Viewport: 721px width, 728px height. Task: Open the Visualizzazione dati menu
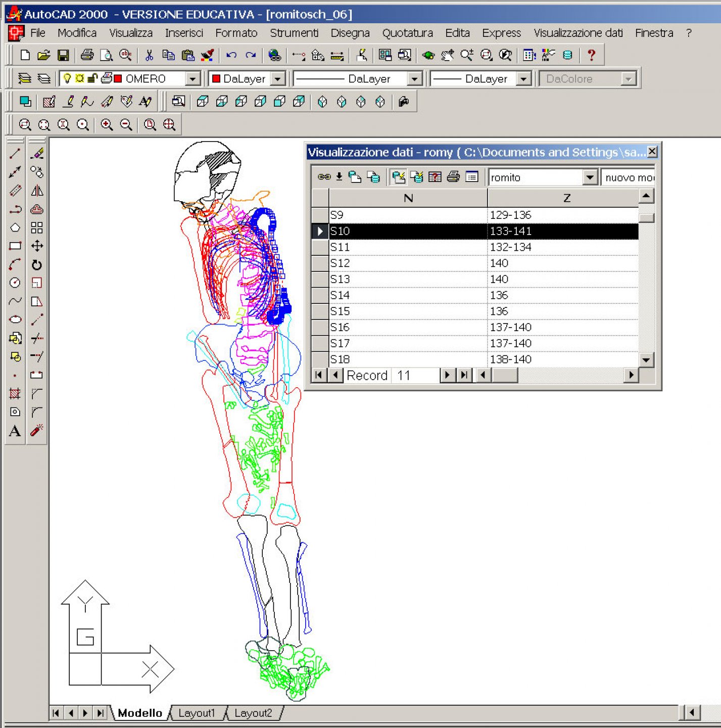coord(578,33)
